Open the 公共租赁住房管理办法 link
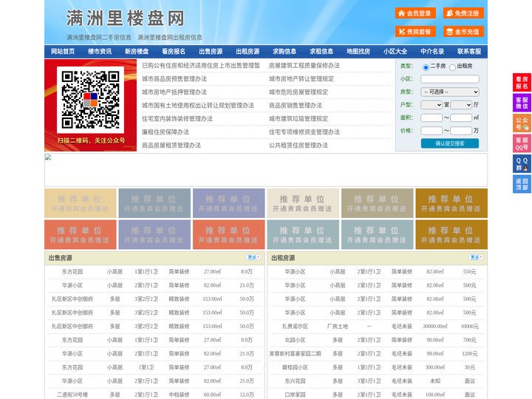This screenshot has height=399, width=532. pyautogui.click(x=299, y=146)
